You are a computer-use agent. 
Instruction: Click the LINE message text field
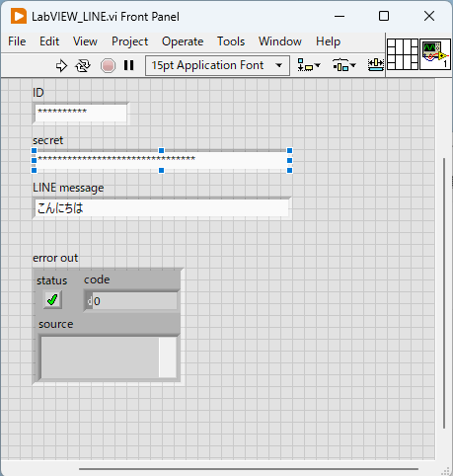point(162,208)
